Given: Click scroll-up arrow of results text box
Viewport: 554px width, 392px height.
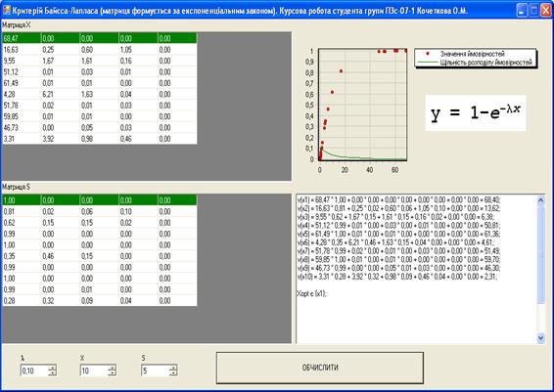Looking at the screenshot, I should coord(540,200).
